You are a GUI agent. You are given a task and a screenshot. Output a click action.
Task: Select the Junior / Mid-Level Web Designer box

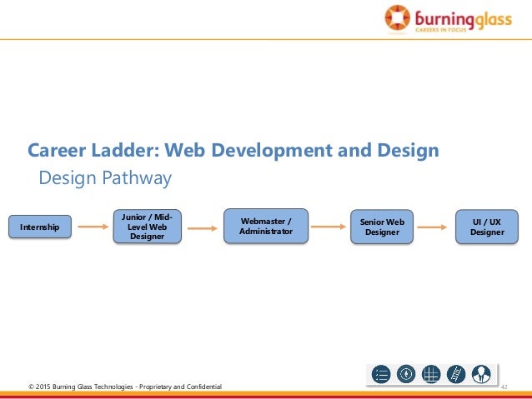(x=148, y=227)
